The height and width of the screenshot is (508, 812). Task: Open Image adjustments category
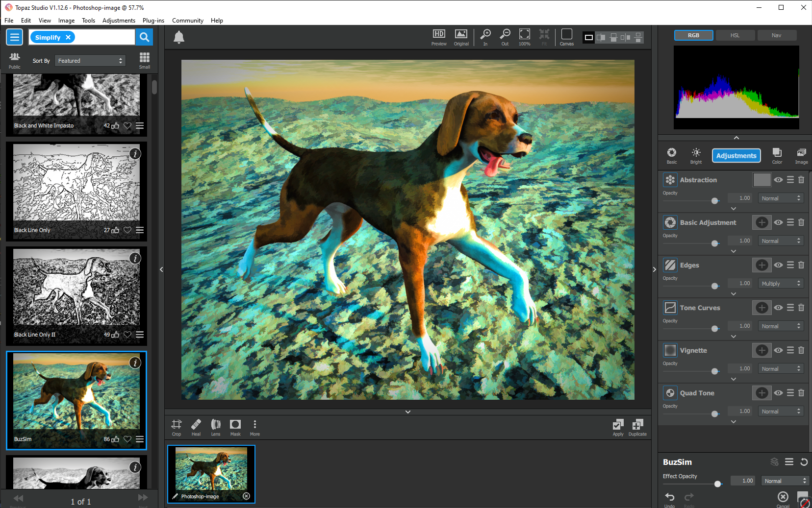pos(802,156)
